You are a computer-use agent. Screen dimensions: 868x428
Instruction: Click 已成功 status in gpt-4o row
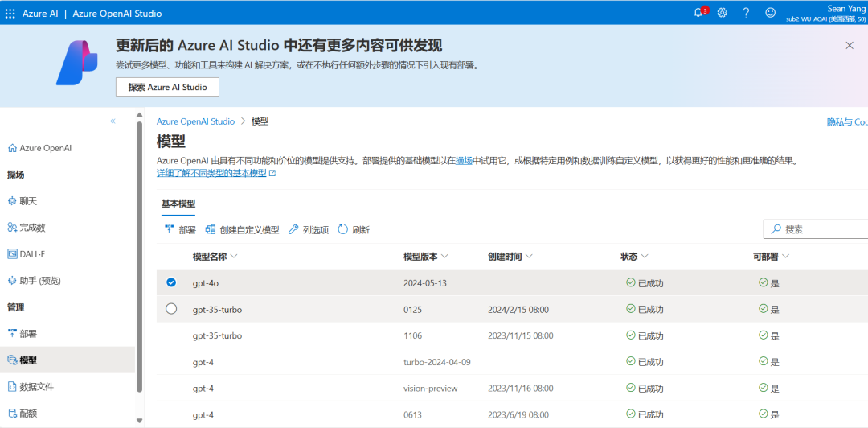pyautogui.click(x=645, y=282)
